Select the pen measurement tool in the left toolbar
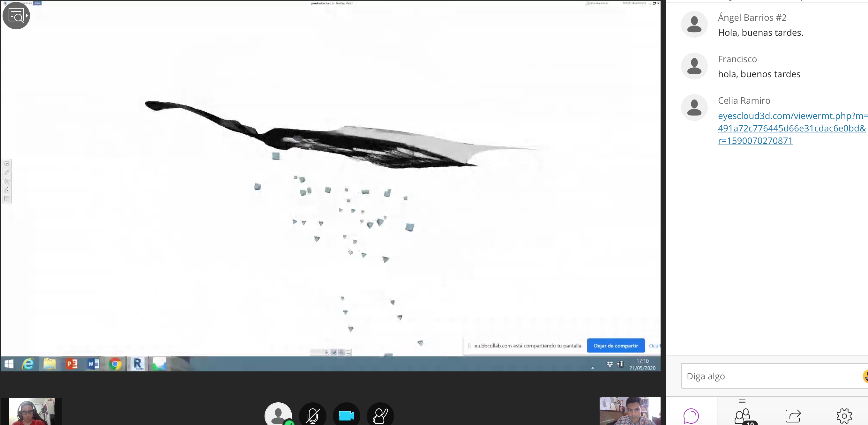The image size is (868, 425). 7,173
